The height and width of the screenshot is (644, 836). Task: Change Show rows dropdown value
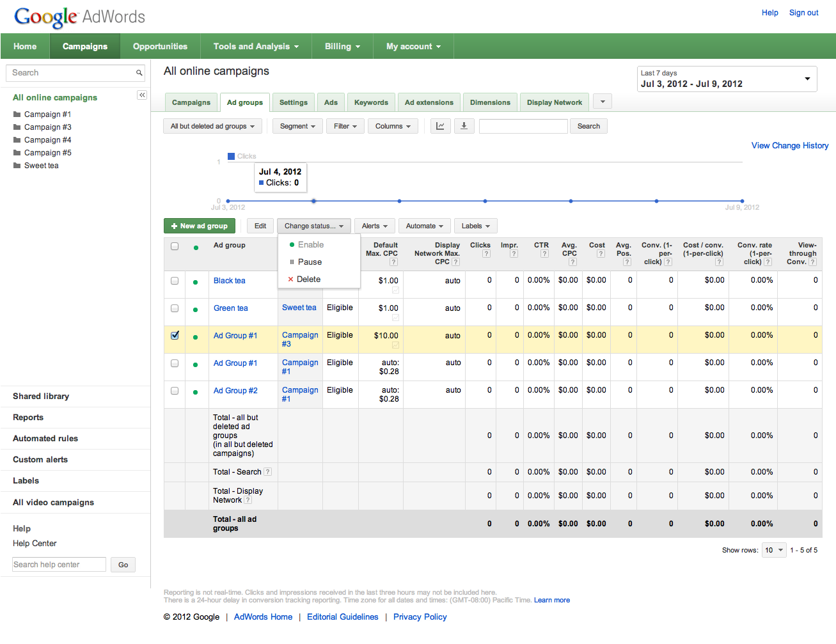(773, 550)
